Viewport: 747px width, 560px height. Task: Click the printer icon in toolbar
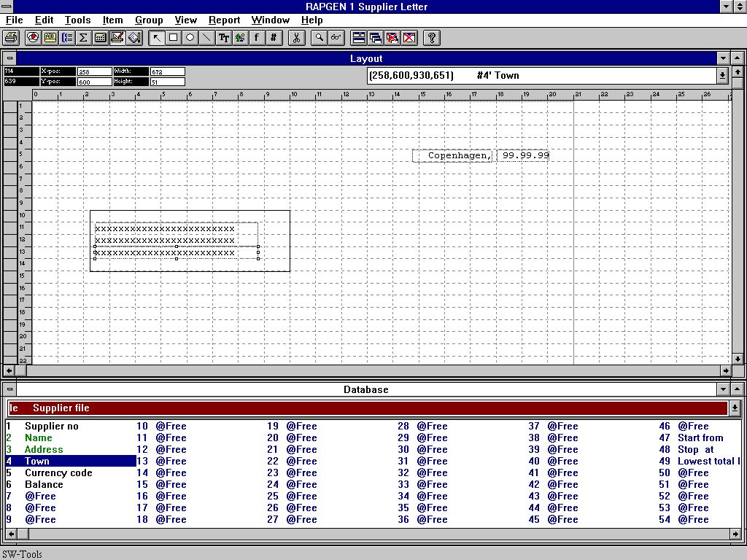[12, 37]
